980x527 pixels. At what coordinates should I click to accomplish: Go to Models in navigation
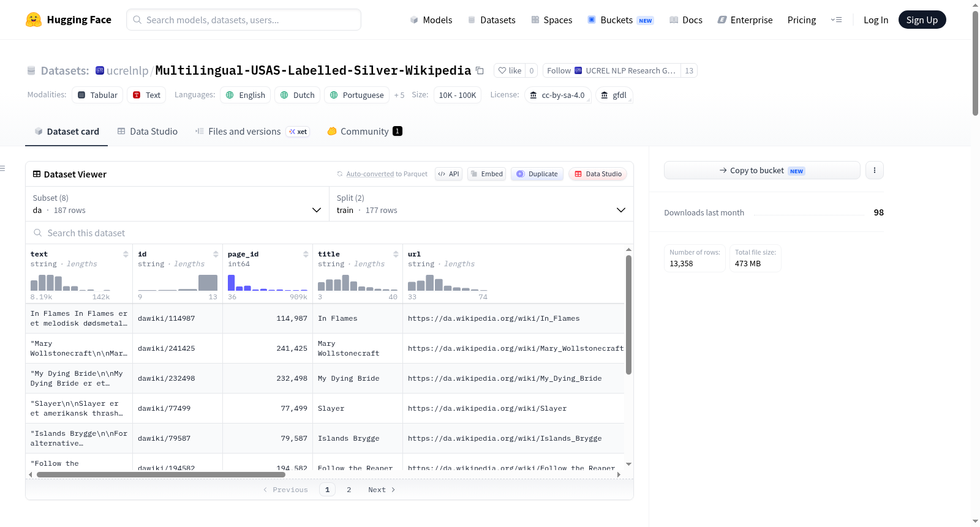(x=431, y=20)
